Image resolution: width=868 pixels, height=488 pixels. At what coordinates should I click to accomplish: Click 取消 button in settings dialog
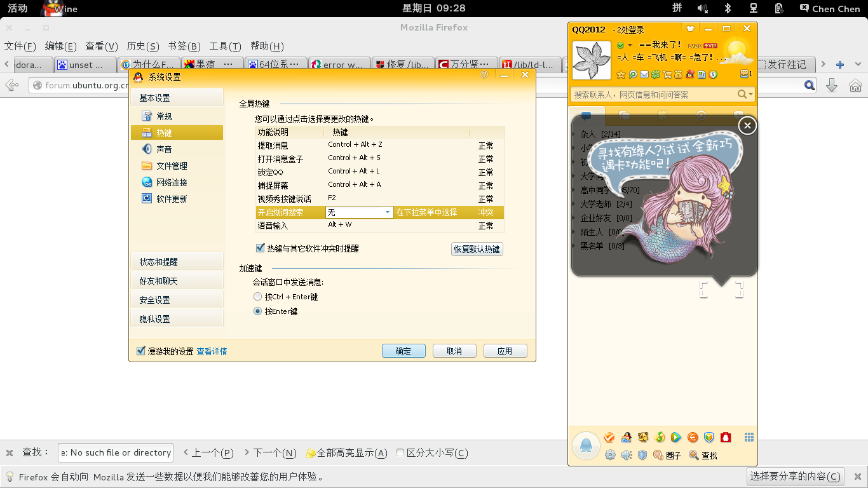pos(454,351)
